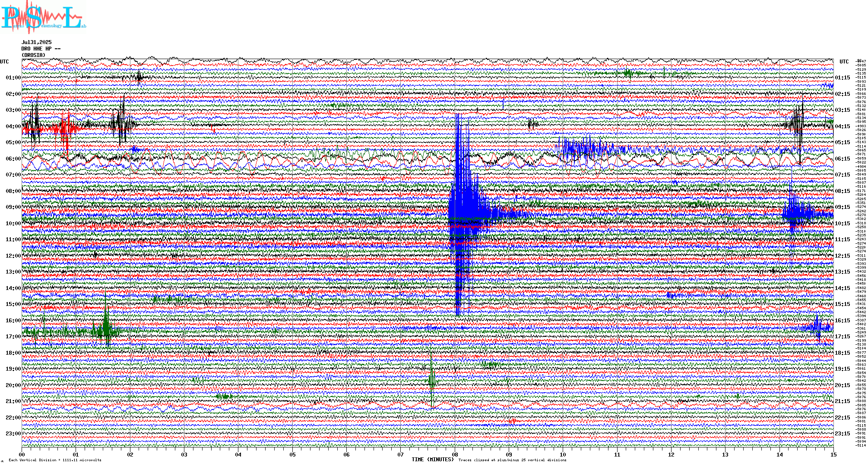Select the "10:00" hour label
The height and width of the screenshot is (466, 868).
click(13, 224)
